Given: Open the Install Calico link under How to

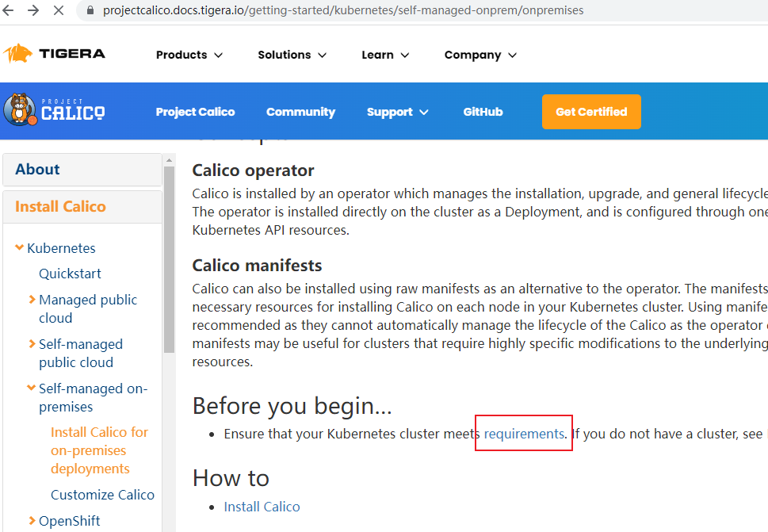Looking at the screenshot, I should [262, 507].
